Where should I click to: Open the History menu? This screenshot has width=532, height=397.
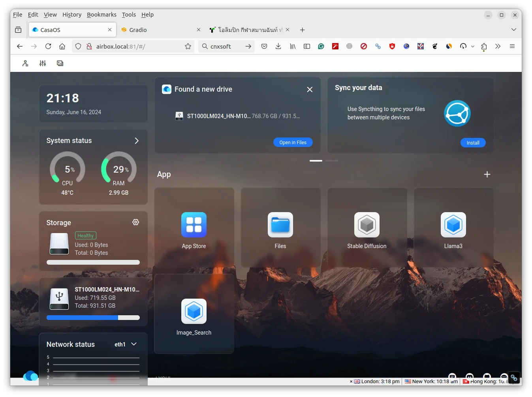(72, 15)
